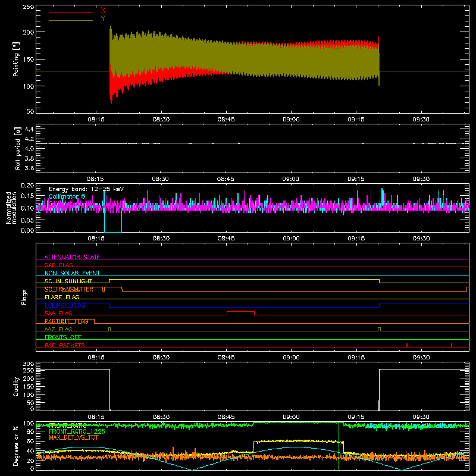Viewport: 476px width, 476px height.
Task: Select the ECLIPSE_FLAG label
Action: pyautogui.click(x=65, y=305)
